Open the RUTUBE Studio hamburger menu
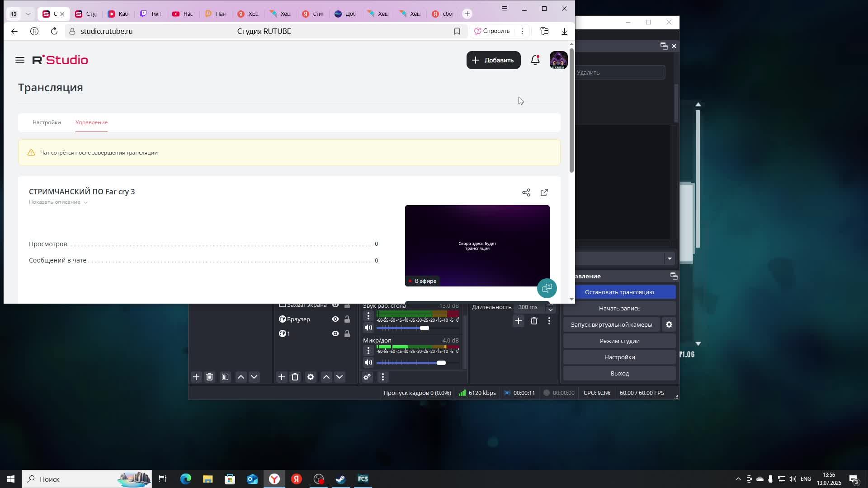The image size is (868, 488). (19, 60)
